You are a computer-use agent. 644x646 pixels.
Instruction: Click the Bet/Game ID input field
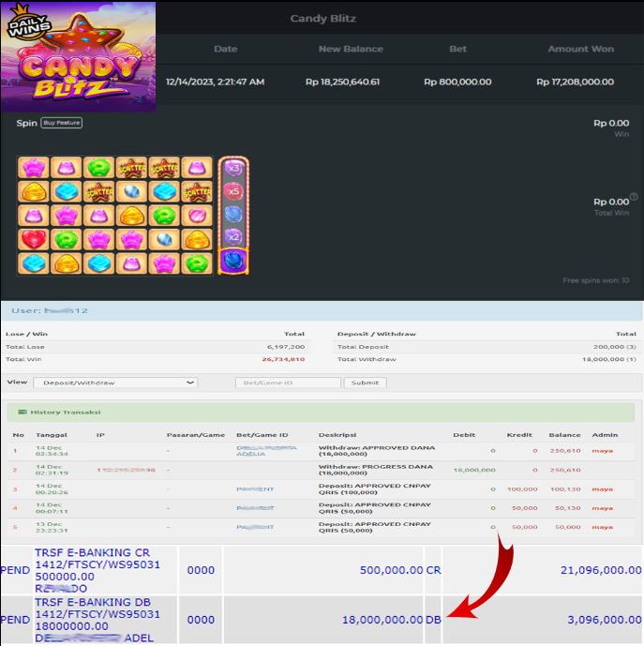coord(288,383)
